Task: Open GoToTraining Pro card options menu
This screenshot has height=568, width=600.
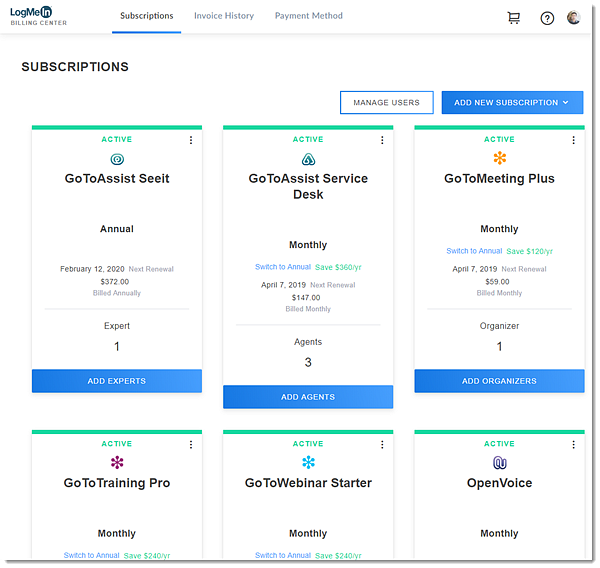Action: [191, 445]
